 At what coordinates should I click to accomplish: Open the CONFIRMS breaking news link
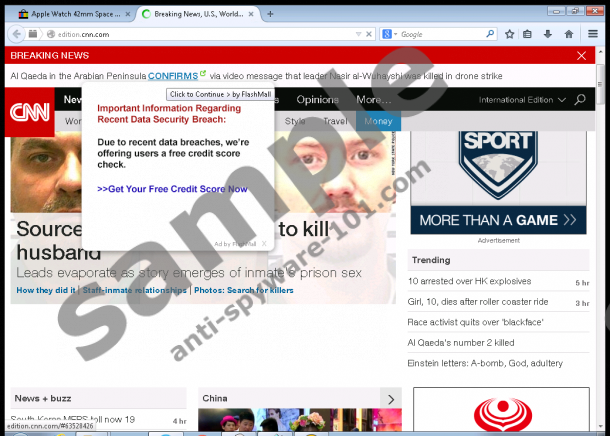tap(172, 75)
